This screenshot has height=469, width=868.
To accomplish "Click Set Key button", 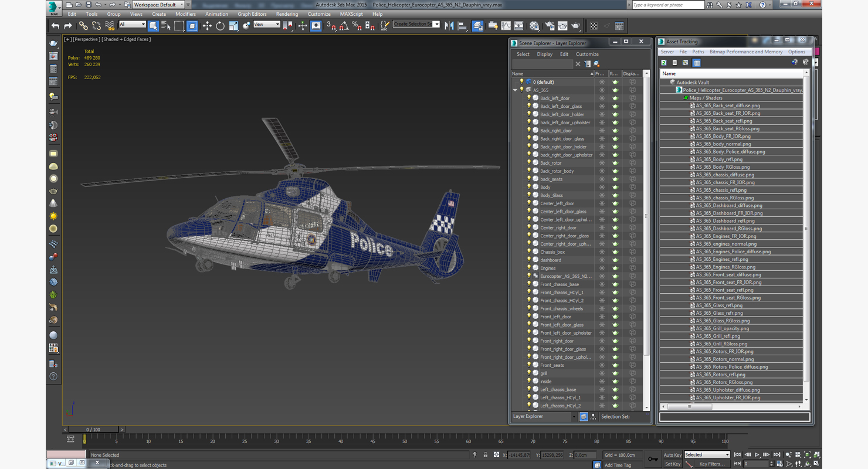I will [x=673, y=464].
